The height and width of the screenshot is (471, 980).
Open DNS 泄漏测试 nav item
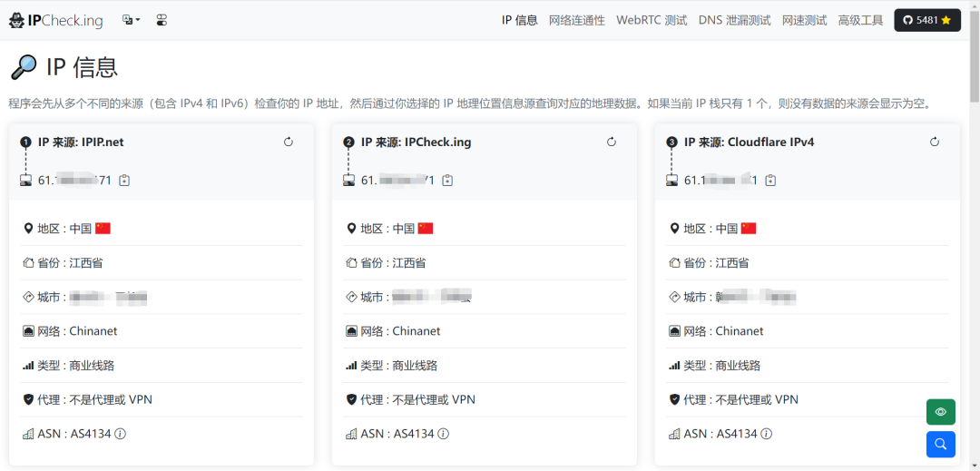pos(734,20)
